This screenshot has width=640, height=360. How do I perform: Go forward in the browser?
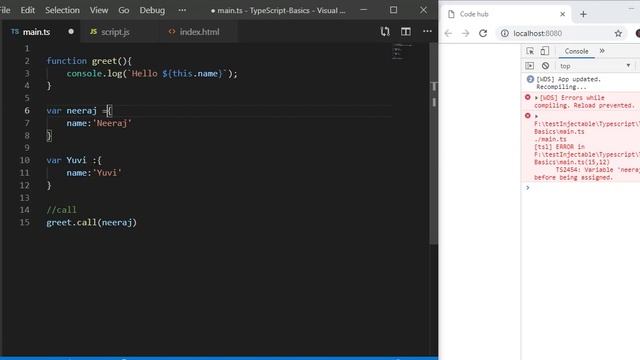coord(465,33)
